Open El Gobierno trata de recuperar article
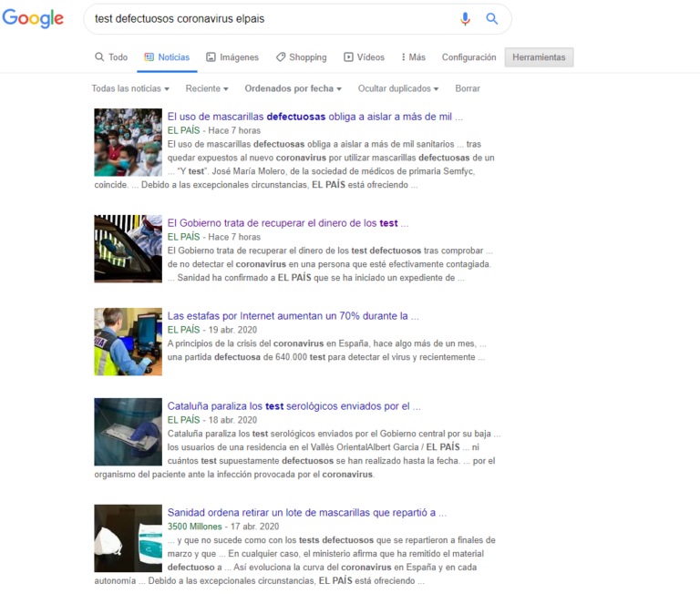This screenshot has height=594, width=700. [x=288, y=223]
